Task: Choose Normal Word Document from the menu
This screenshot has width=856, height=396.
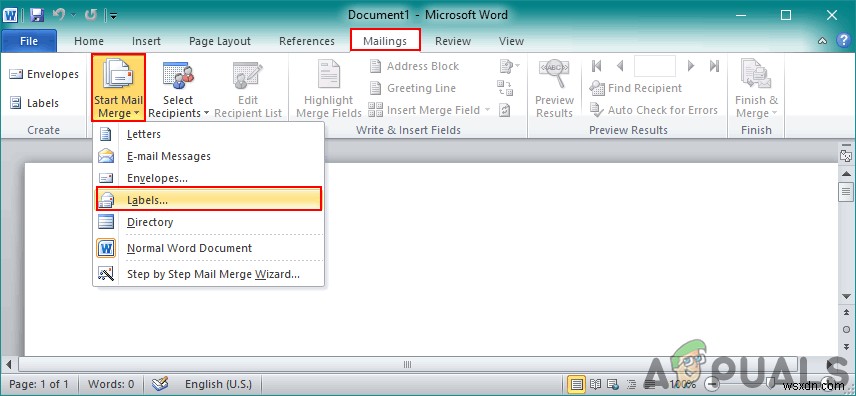Action: pyautogui.click(x=209, y=248)
